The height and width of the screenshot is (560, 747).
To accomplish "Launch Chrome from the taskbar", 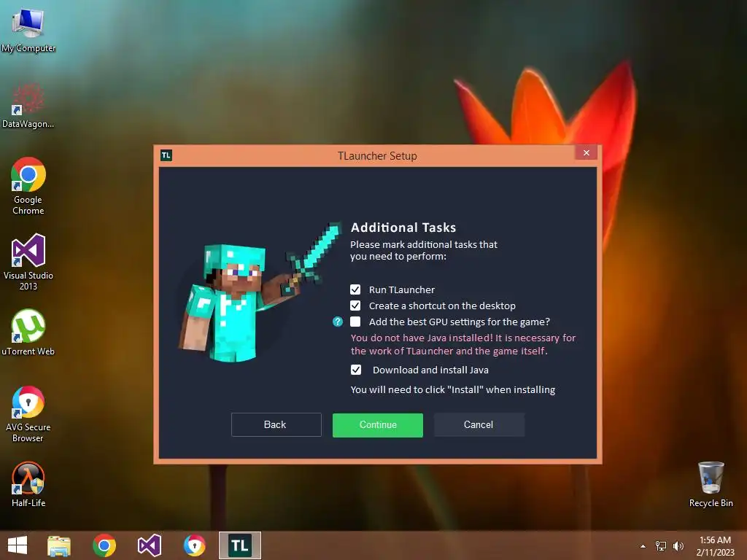I will pyautogui.click(x=104, y=545).
